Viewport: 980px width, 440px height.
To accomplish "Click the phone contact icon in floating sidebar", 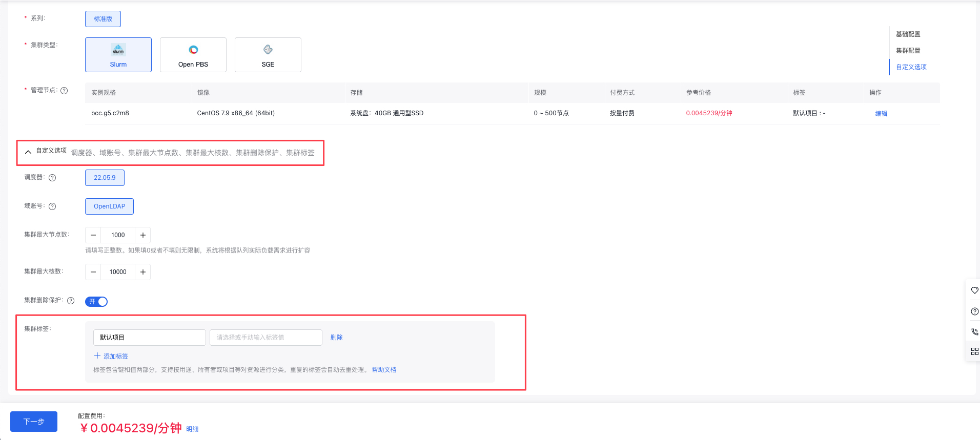I will point(975,331).
